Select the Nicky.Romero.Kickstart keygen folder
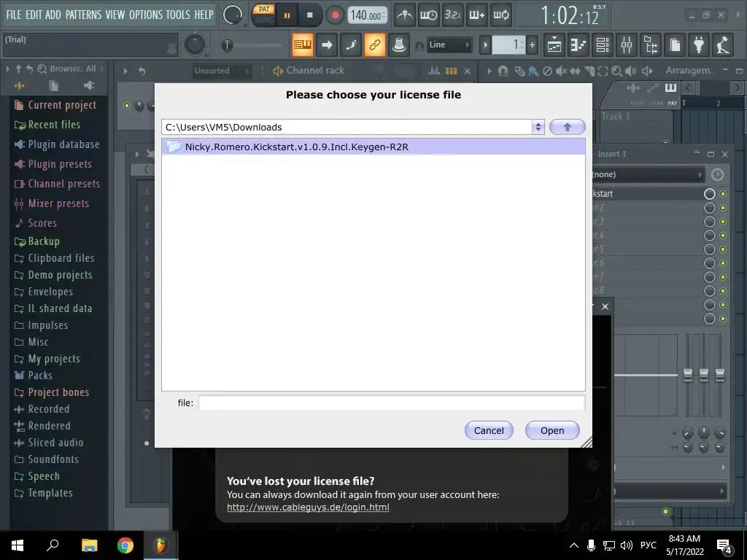 pos(373,147)
